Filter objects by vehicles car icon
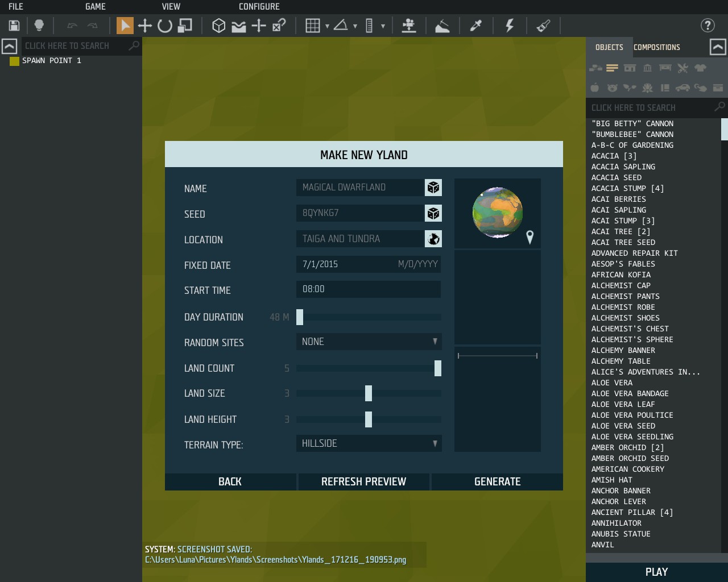The image size is (728, 582). pyautogui.click(x=682, y=88)
